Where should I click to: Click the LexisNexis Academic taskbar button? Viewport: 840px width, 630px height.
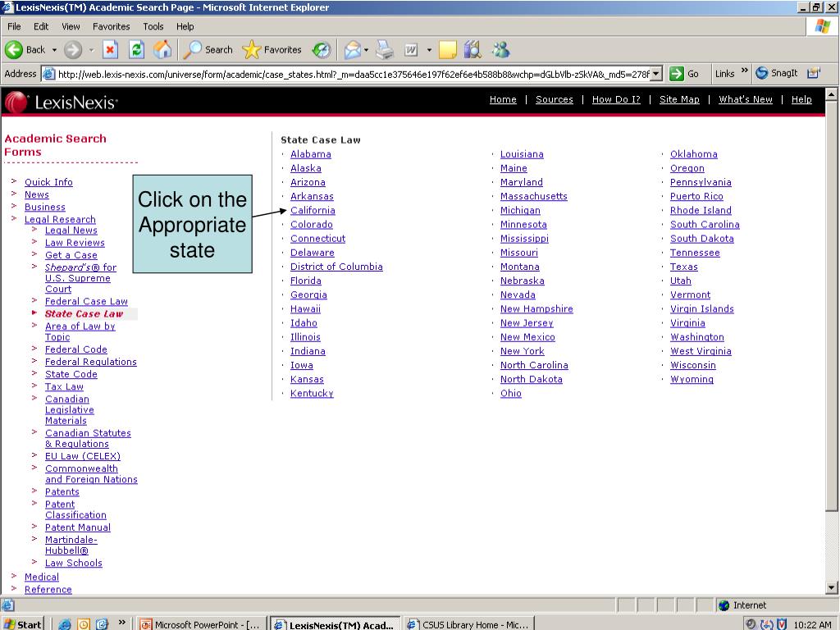335,624
